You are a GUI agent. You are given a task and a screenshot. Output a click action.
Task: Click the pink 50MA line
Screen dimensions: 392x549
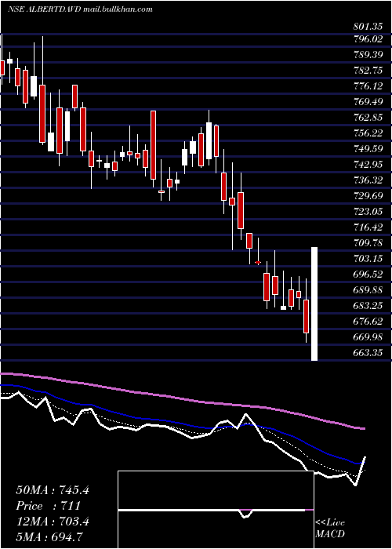pos(182,399)
